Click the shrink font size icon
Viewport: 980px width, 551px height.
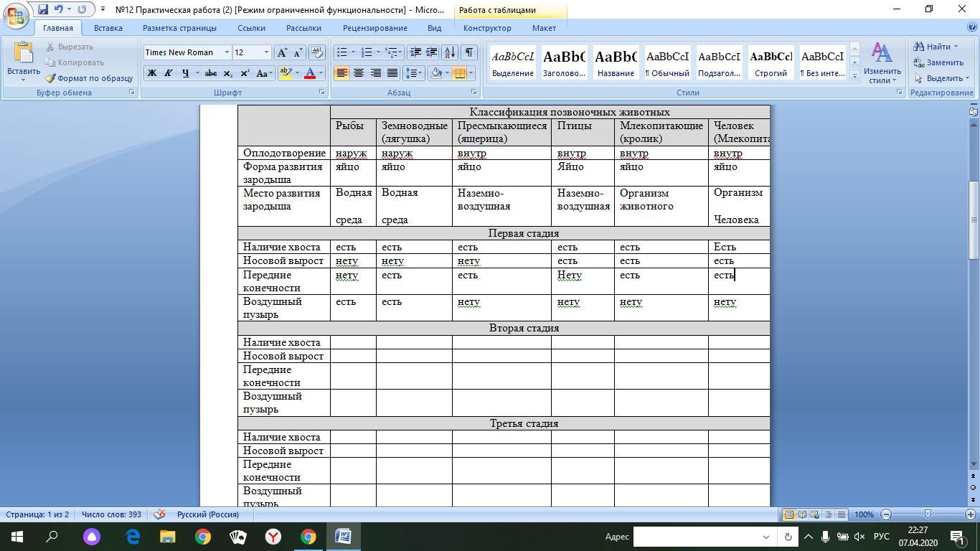[x=298, y=52]
